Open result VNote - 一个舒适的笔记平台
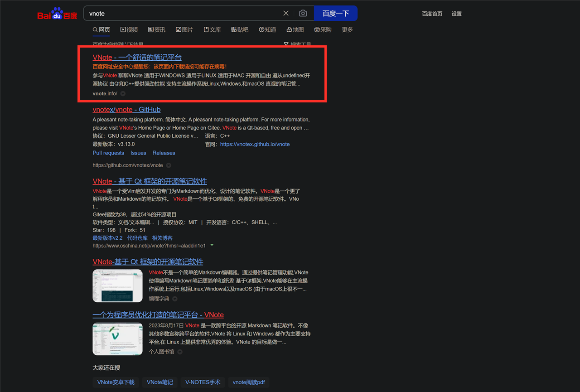 coord(137,58)
